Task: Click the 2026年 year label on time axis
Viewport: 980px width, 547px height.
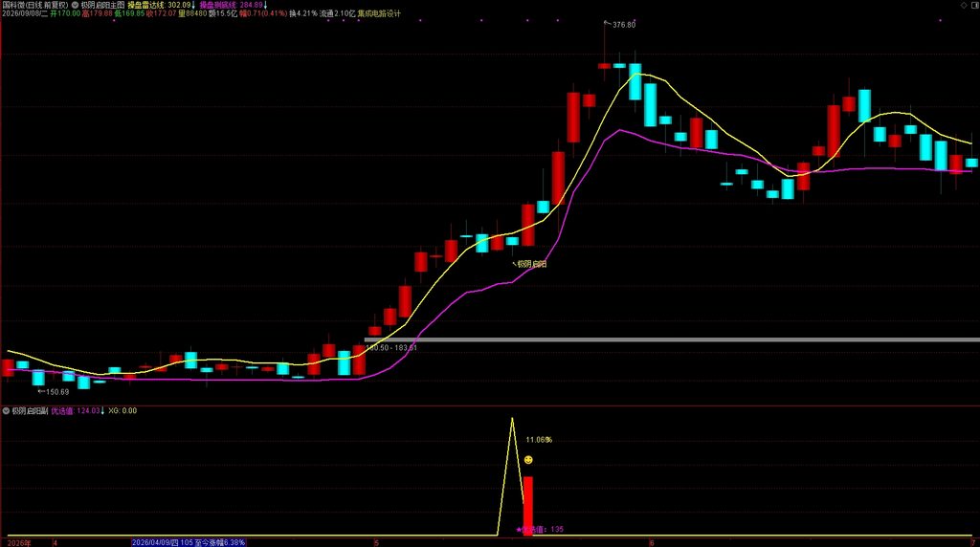Action: (19, 543)
